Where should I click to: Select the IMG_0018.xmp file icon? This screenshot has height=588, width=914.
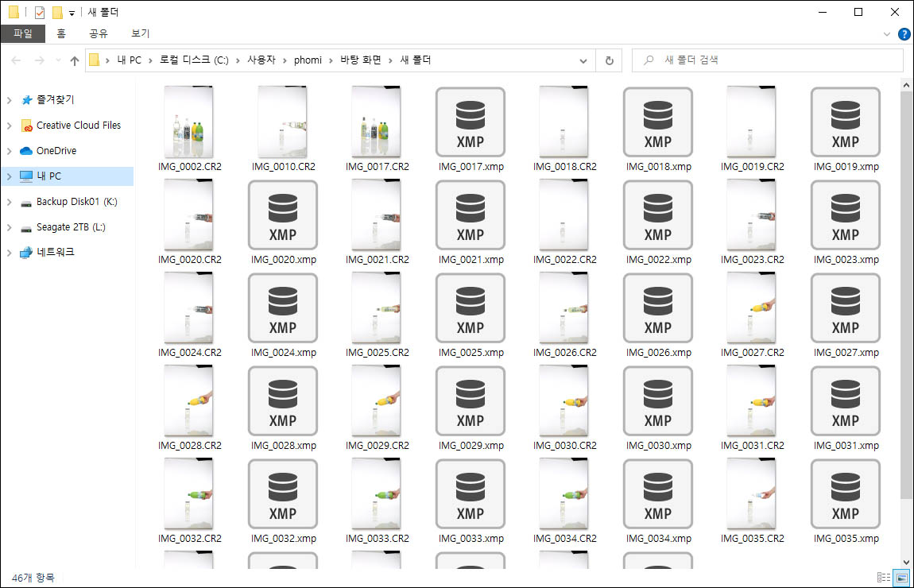point(658,122)
